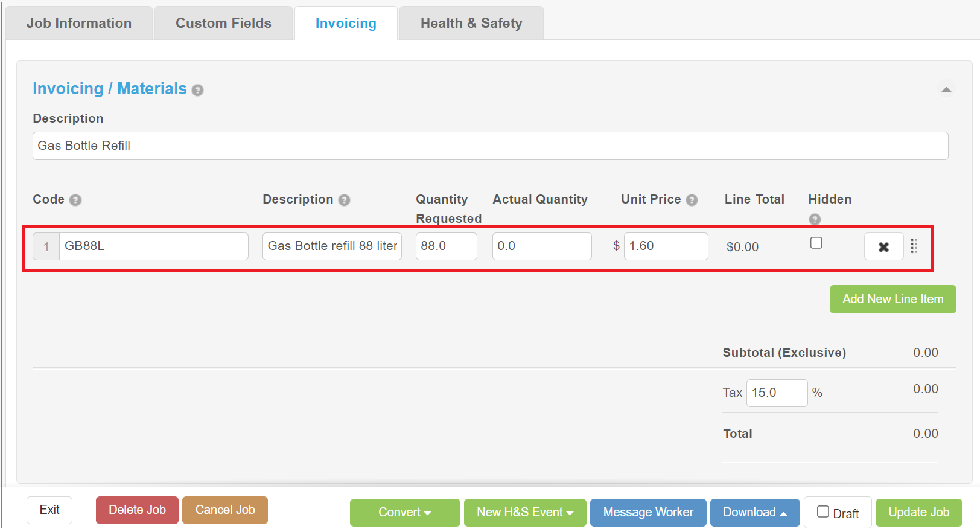Viewport: 980px width, 529px height.
Task: Click the GB88L code input field
Action: (x=154, y=246)
